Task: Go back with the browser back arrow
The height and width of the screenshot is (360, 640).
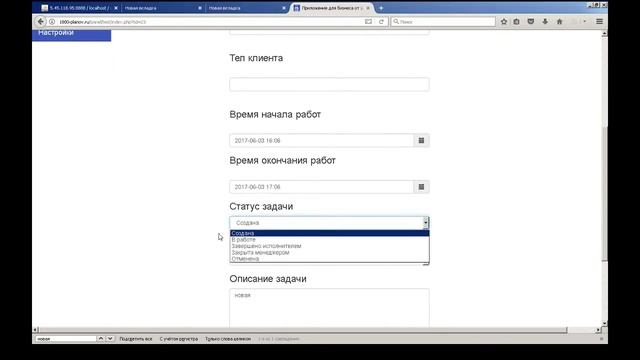Action: tap(40, 22)
